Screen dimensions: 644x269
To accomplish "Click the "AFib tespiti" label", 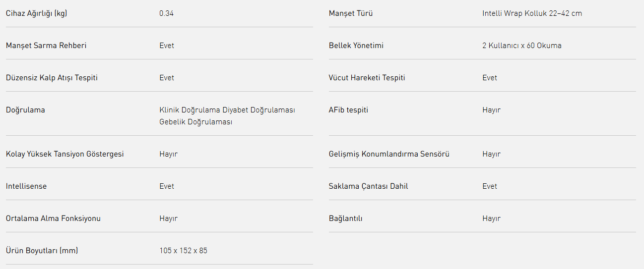I will (x=348, y=110).
